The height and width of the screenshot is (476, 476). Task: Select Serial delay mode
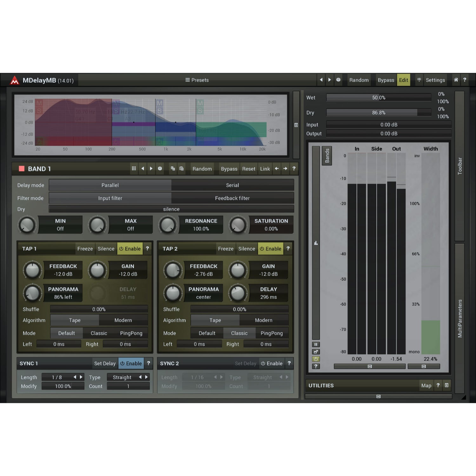[x=233, y=185]
